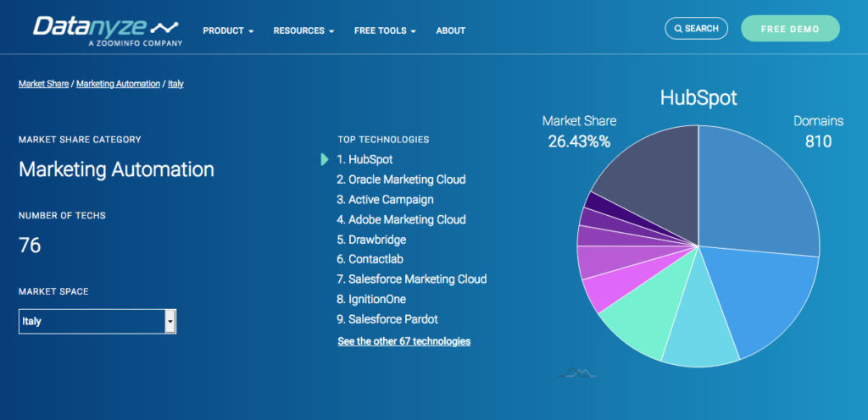Select Drawbridge in the list
The width and height of the screenshot is (868, 420).
point(371,240)
